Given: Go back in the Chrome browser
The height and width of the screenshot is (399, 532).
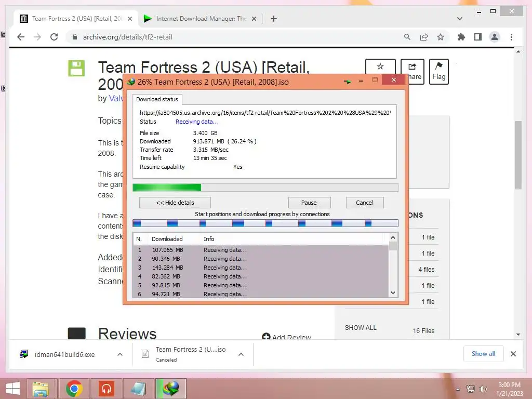Looking at the screenshot, I should 21,37.
